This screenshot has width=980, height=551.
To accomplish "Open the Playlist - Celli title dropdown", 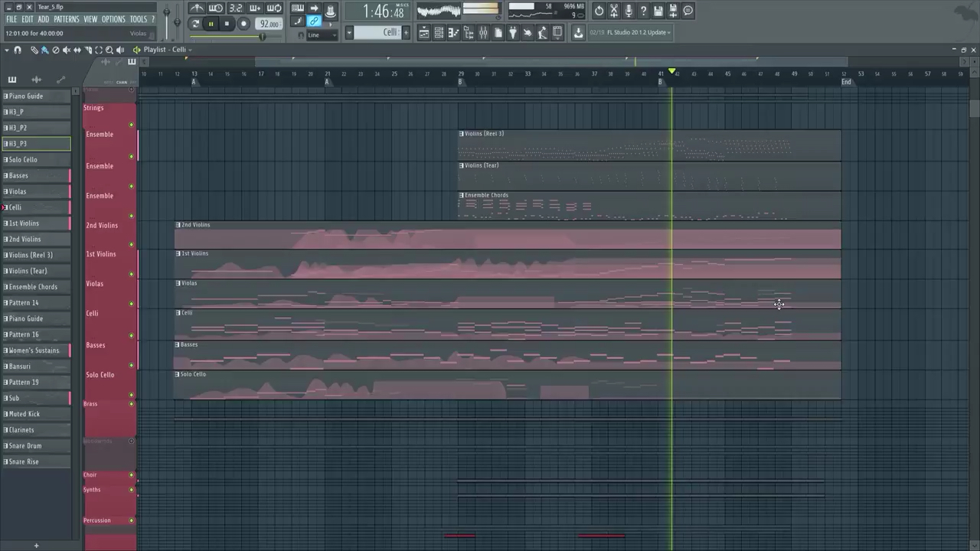I will [190, 50].
